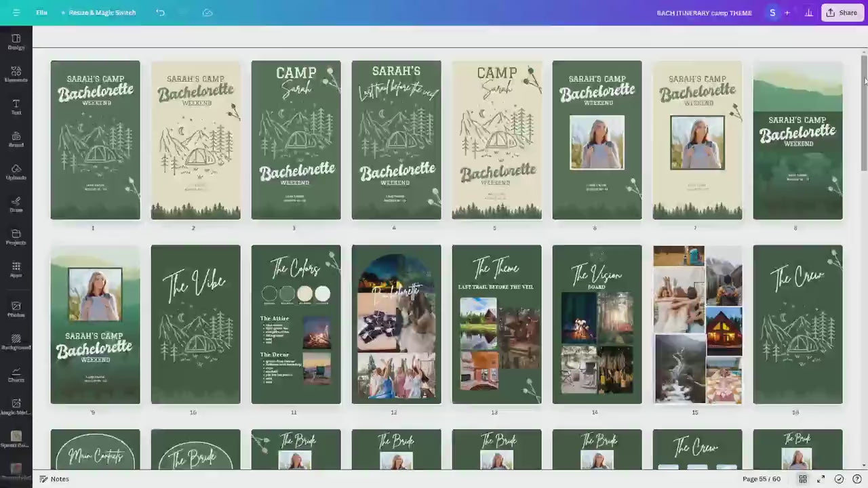
Task: Click the Undo arrow in top bar
Action: coord(160,13)
